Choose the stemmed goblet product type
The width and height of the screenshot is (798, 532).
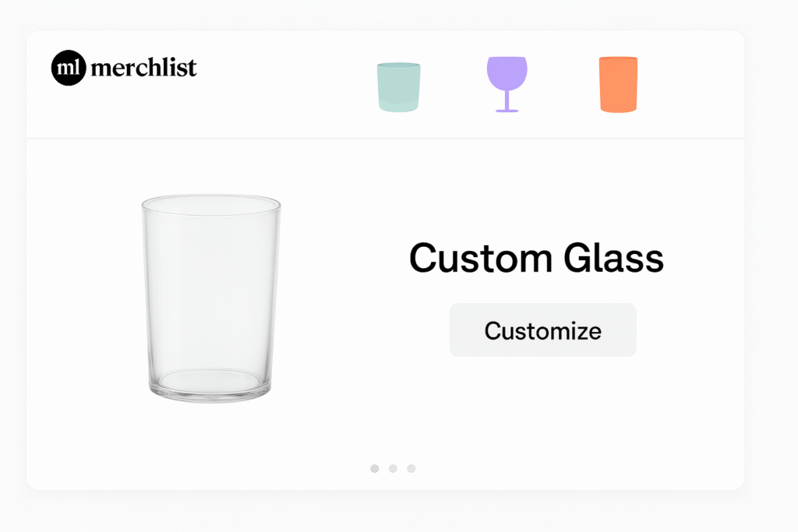tap(507, 83)
